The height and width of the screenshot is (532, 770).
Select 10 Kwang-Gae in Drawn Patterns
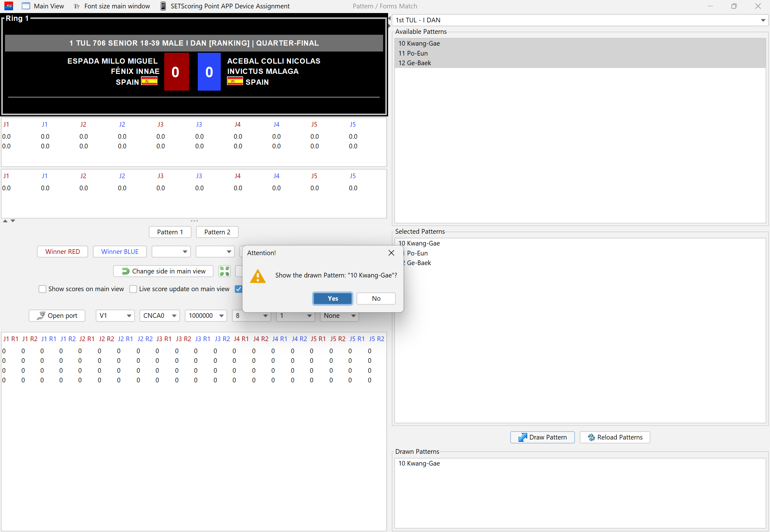tap(580, 463)
